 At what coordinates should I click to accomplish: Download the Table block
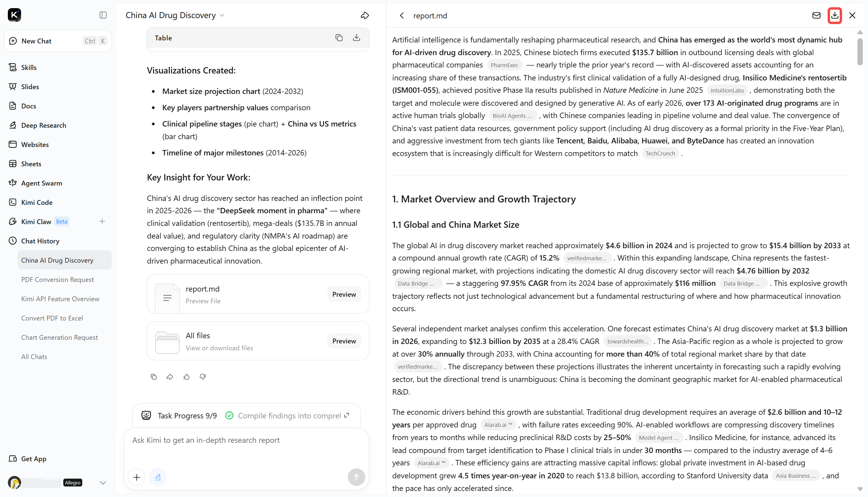356,38
